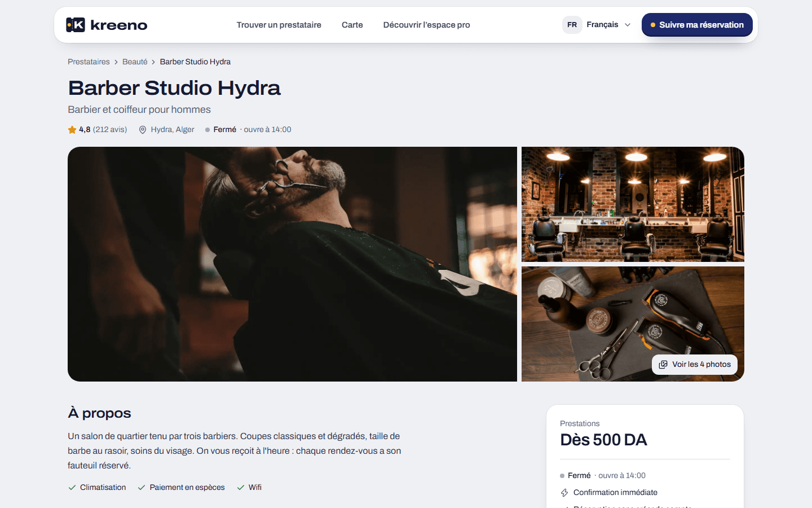Open Découvrir l'espace pro in the navbar
The height and width of the screenshot is (508, 812).
[427, 25]
